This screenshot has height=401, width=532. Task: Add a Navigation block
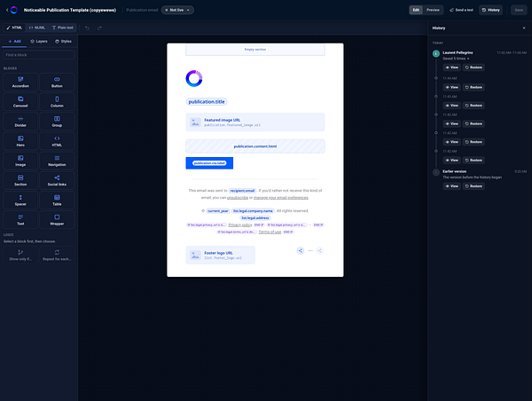[x=57, y=161]
